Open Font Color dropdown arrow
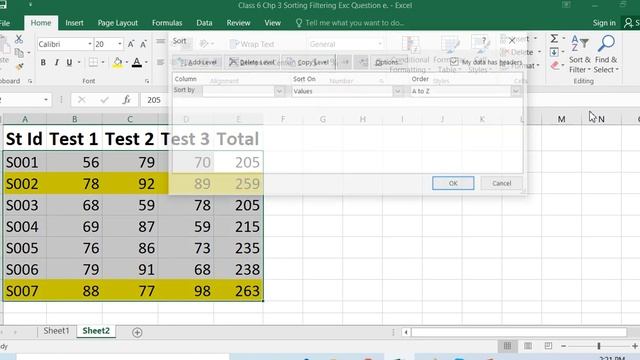 pyautogui.click(x=146, y=62)
